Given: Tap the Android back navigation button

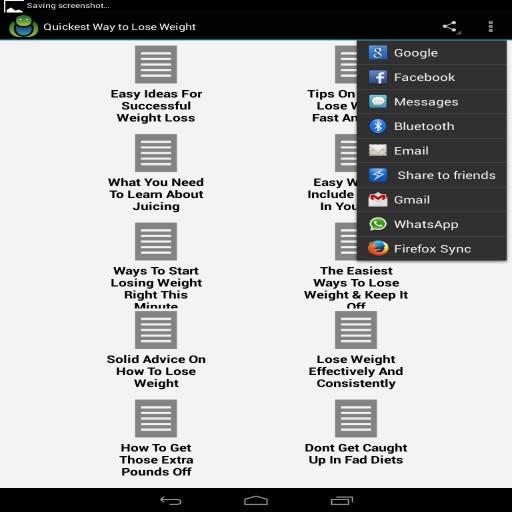Looking at the screenshot, I should click(x=171, y=500).
